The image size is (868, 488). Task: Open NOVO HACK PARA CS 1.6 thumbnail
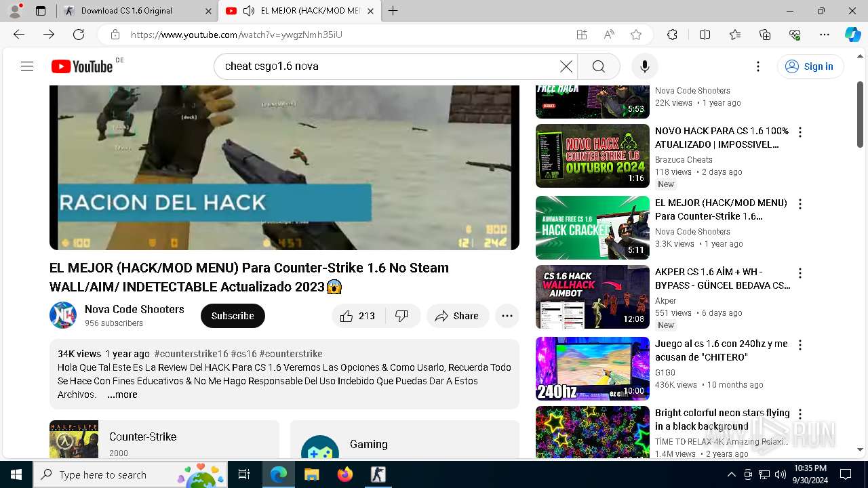(593, 156)
